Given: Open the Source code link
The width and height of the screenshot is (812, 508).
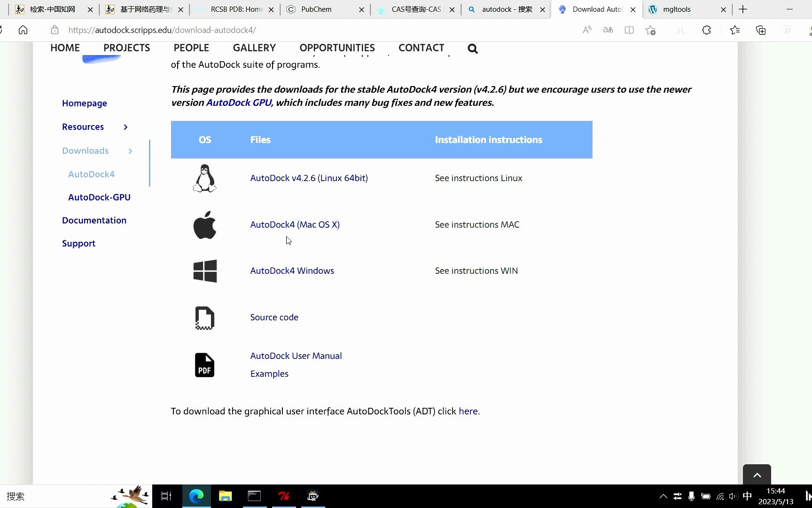Looking at the screenshot, I should coord(274,317).
